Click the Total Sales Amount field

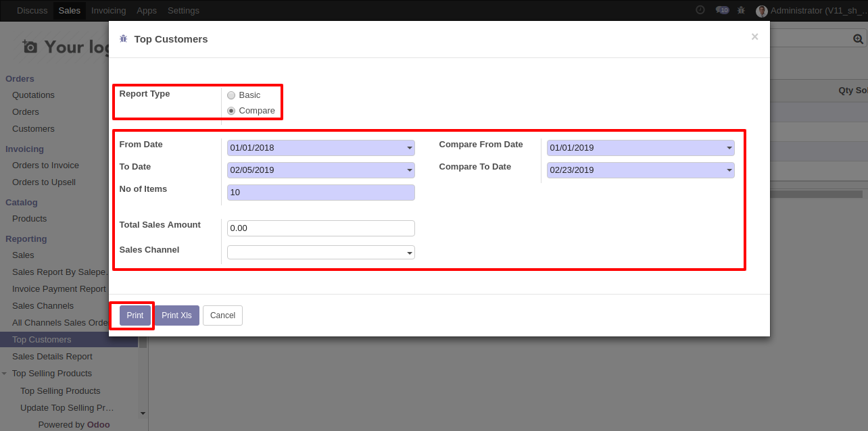click(x=321, y=228)
